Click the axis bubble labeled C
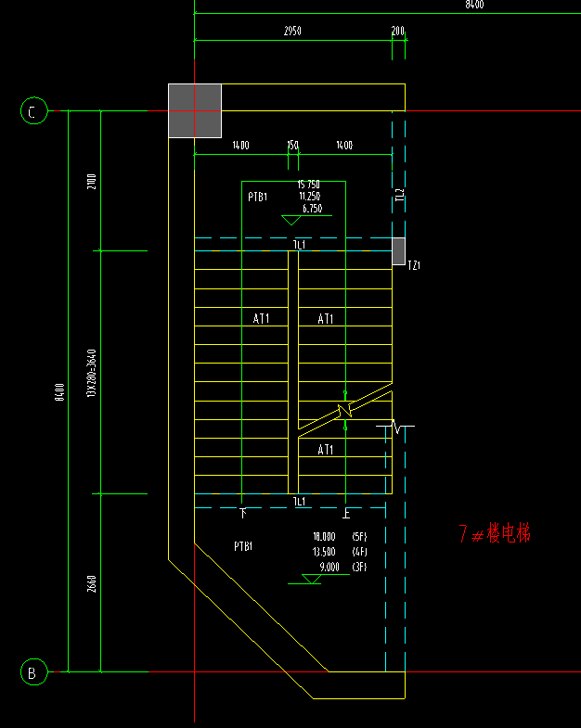 [34, 111]
